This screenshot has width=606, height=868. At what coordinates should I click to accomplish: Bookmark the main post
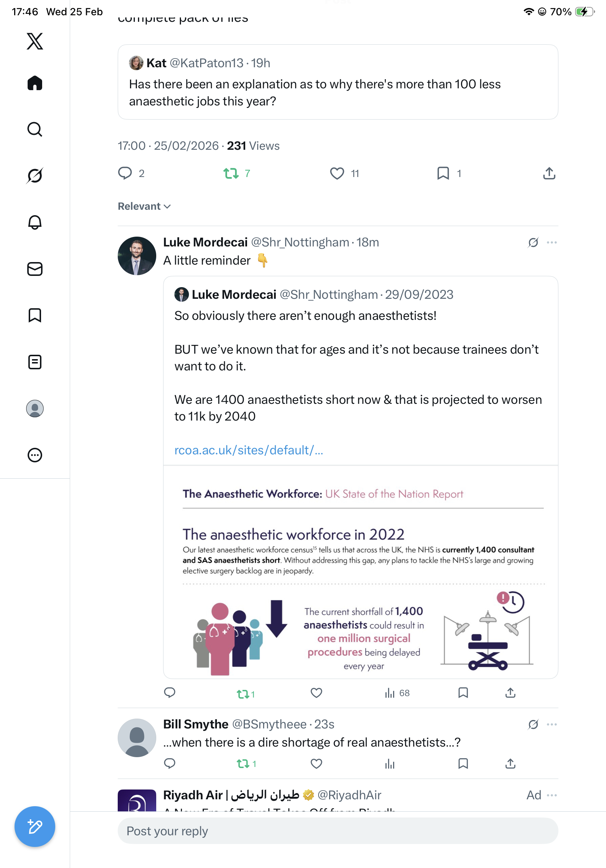point(443,173)
